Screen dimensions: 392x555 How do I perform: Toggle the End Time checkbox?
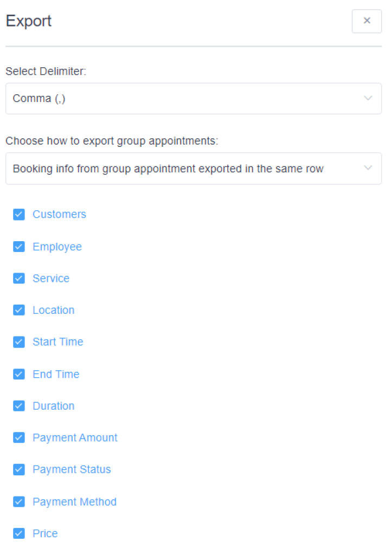19,374
